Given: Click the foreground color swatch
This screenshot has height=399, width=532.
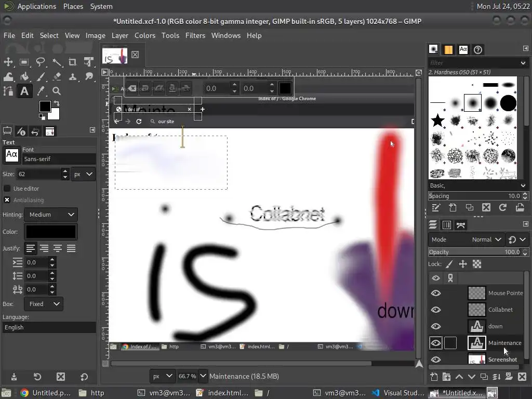Looking at the screenshot, I should [x=45, y=106].
